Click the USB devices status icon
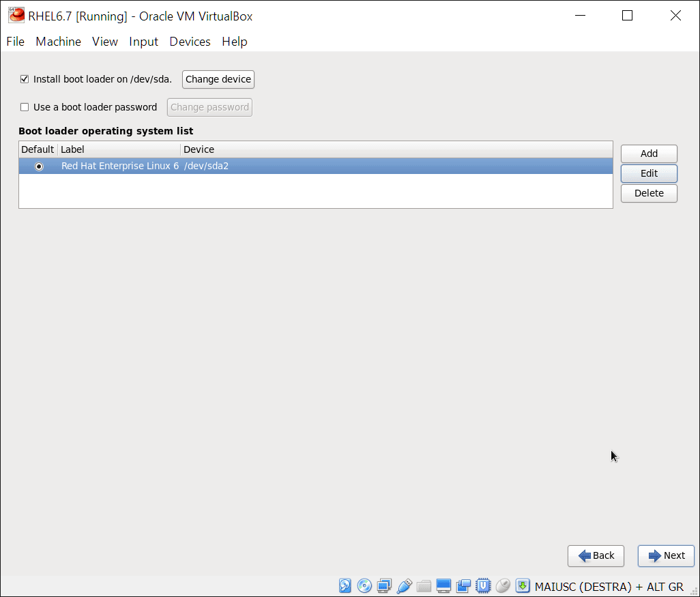700x597 pixels. click(x=404, y=585)
